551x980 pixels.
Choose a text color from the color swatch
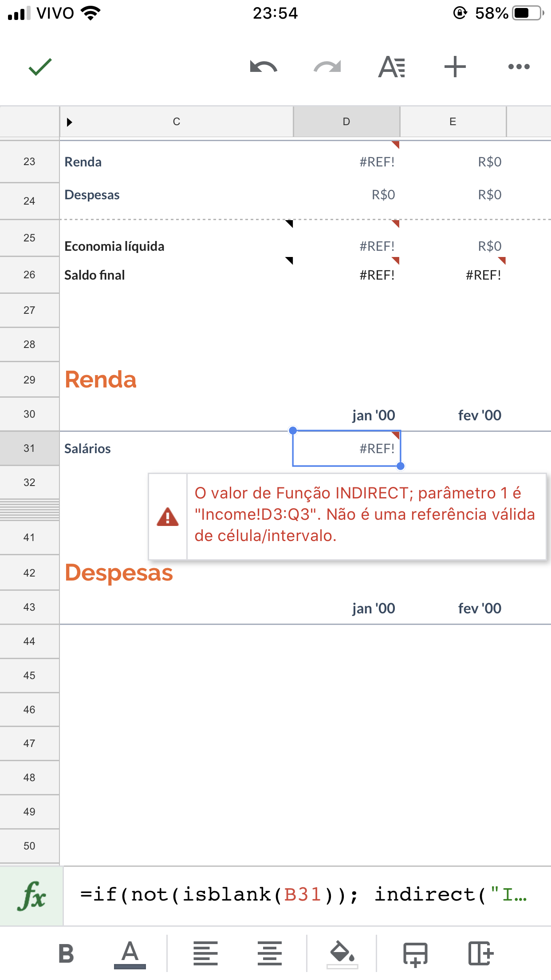coord(129,952)
